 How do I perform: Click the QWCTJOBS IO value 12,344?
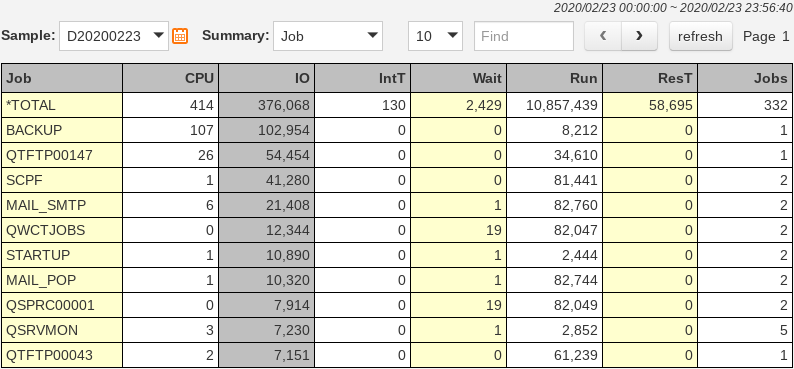[x=288, y=230]
